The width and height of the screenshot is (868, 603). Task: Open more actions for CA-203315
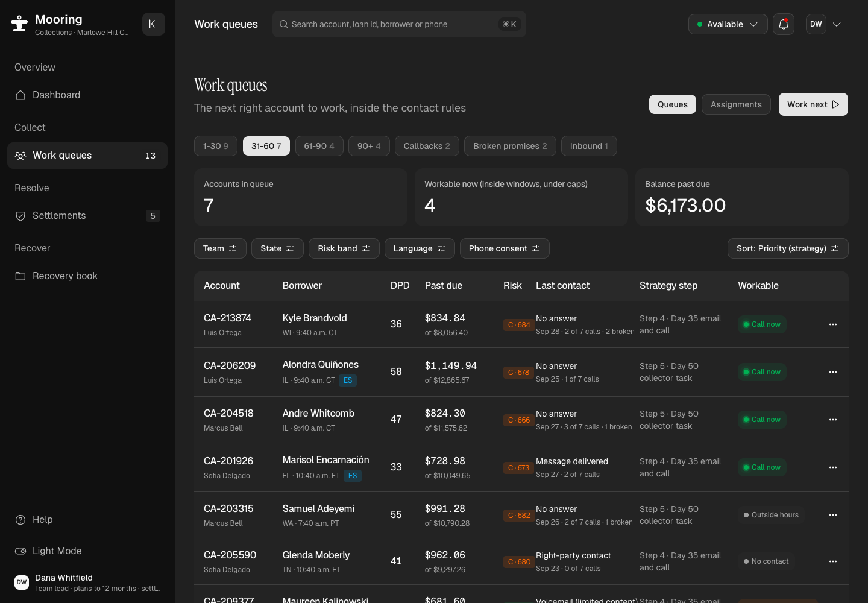point(833,515)
